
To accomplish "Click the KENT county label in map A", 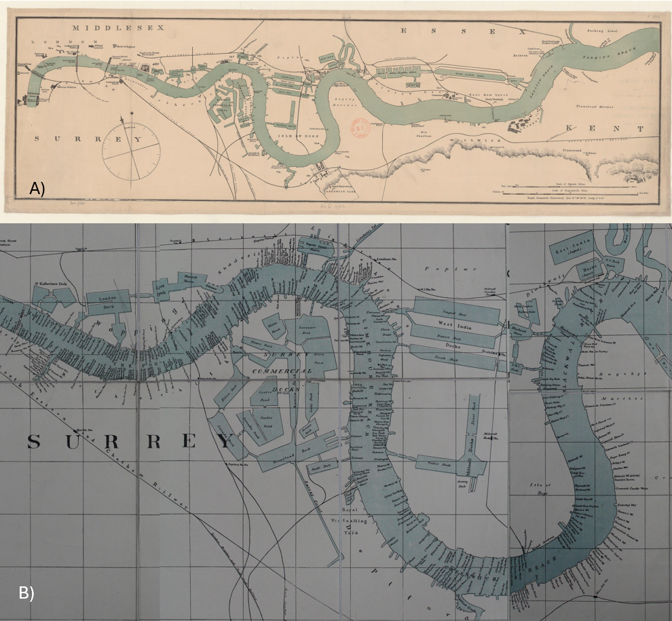I will coord(605,128).
